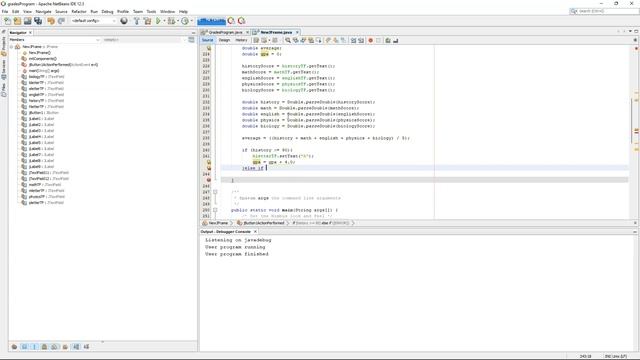640x360 pixels.
Task: Open the Run Project dropdown arrow
Action: [164, 21]
